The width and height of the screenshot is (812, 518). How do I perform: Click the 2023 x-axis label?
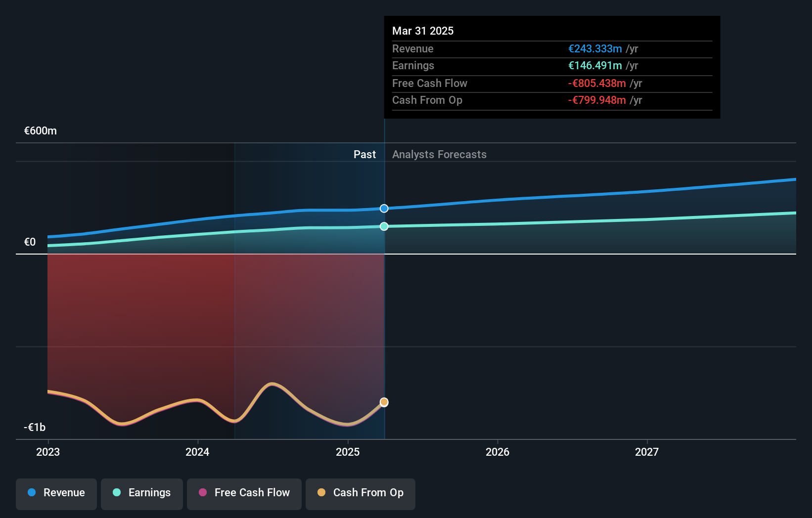coord(48,452)
